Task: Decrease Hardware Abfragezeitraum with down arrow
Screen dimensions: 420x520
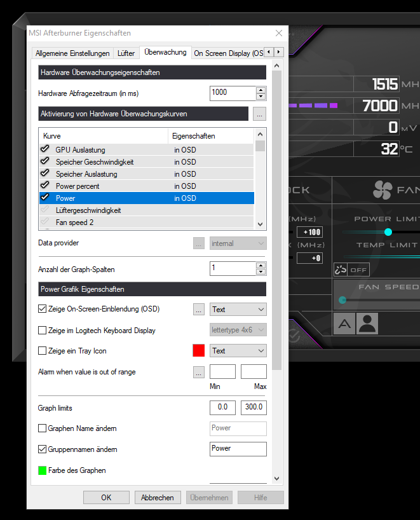Action: [x=261, y=97]
